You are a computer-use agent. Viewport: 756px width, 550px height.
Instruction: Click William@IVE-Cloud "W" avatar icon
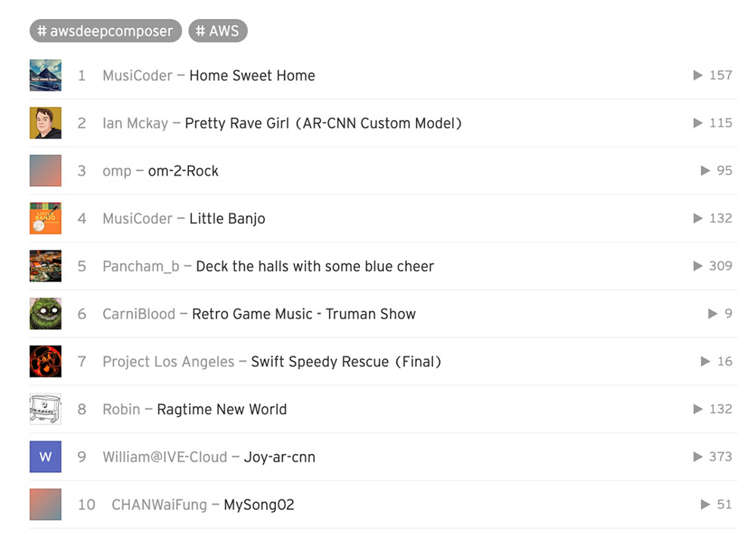click(x=45, y=457)
